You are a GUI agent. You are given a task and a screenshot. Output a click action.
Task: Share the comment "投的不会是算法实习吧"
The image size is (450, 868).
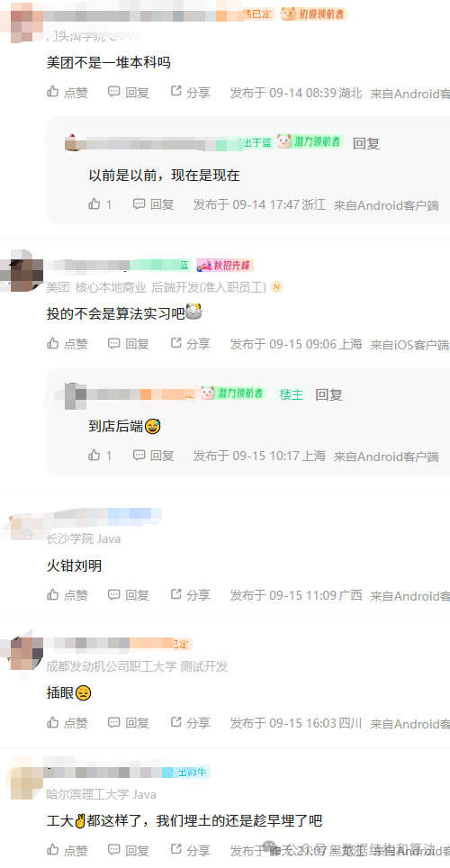pos(190,344)
